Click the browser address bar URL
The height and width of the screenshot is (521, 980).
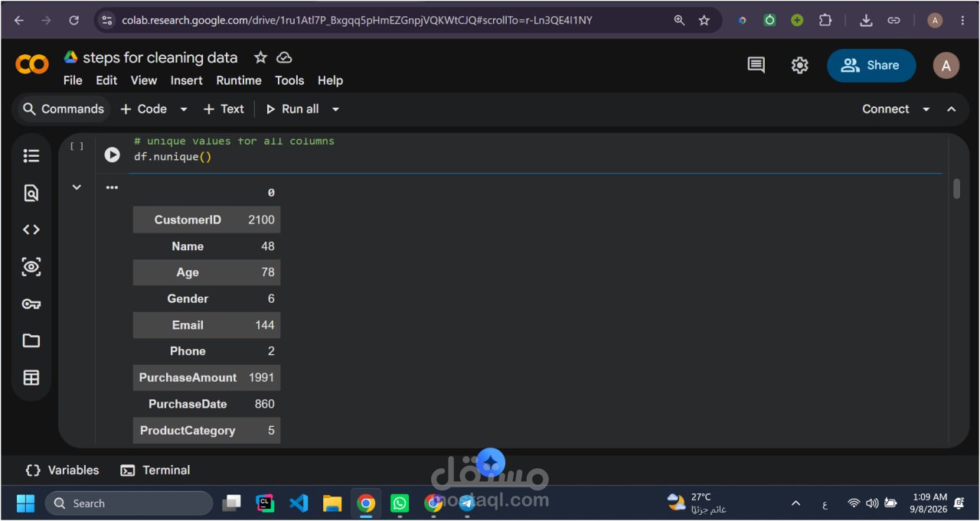[x=357, y=21]
